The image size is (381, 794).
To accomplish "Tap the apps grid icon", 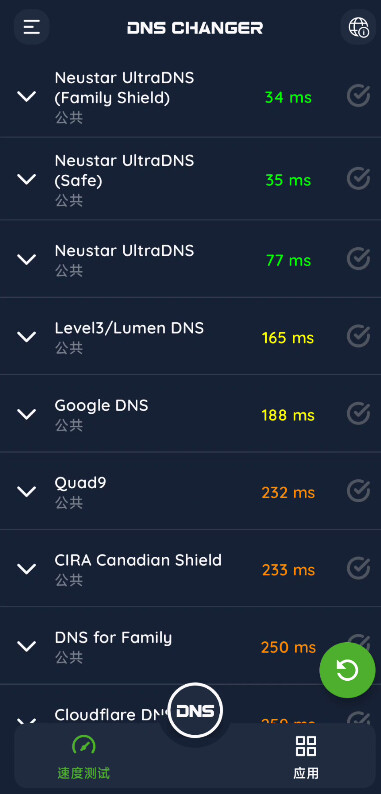I will (306, 746).
